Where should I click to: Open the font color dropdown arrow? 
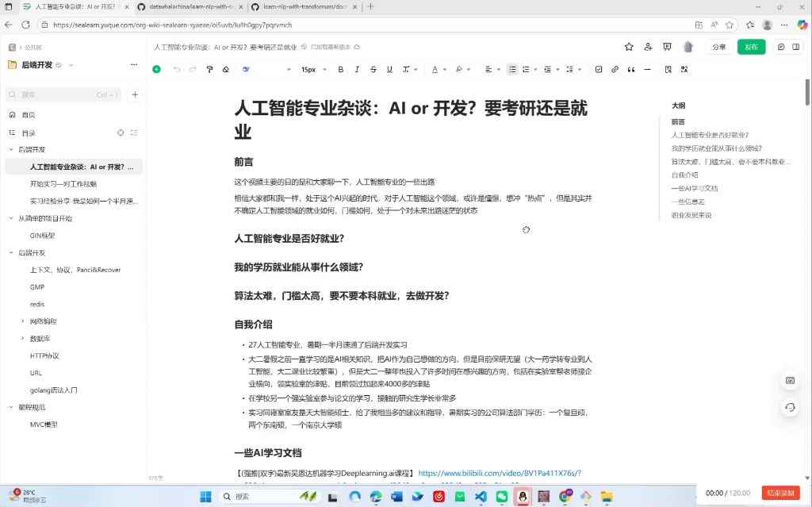[x=444, y=70]
